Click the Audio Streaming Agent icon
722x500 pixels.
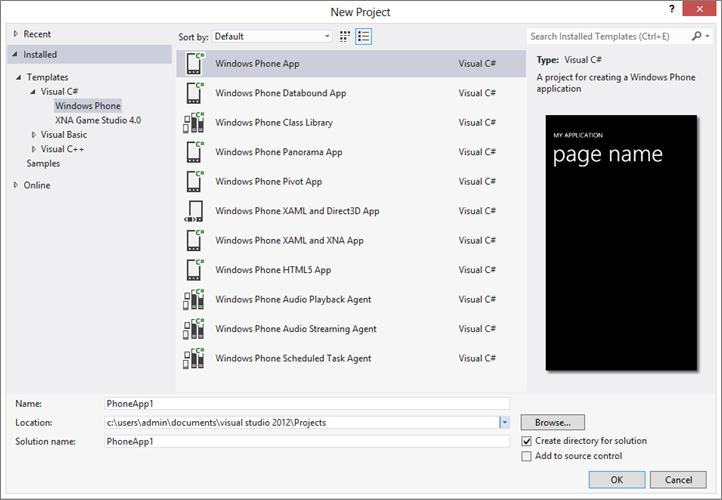[x=194, y=329]
